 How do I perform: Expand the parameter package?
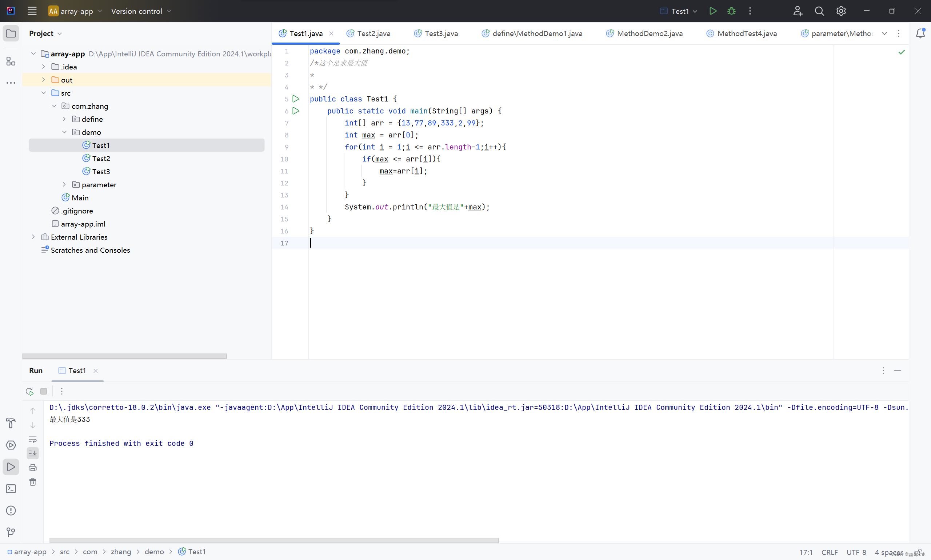[64, 184]
